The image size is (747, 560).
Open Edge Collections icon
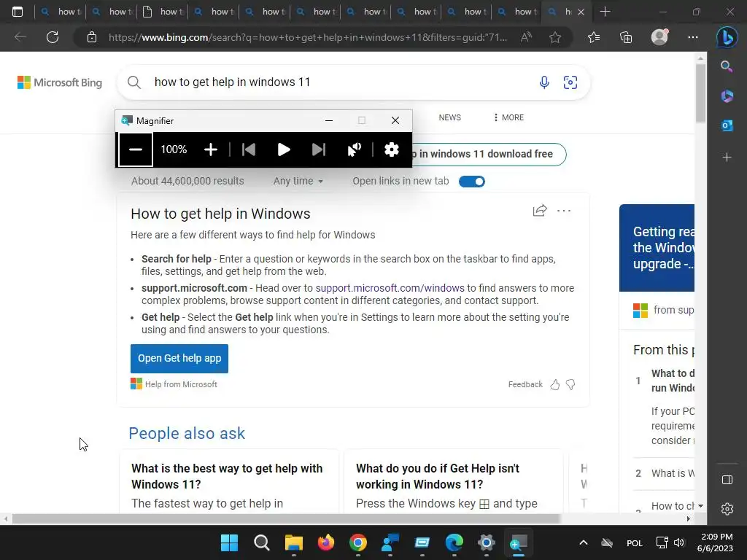(x=626, y=37)
